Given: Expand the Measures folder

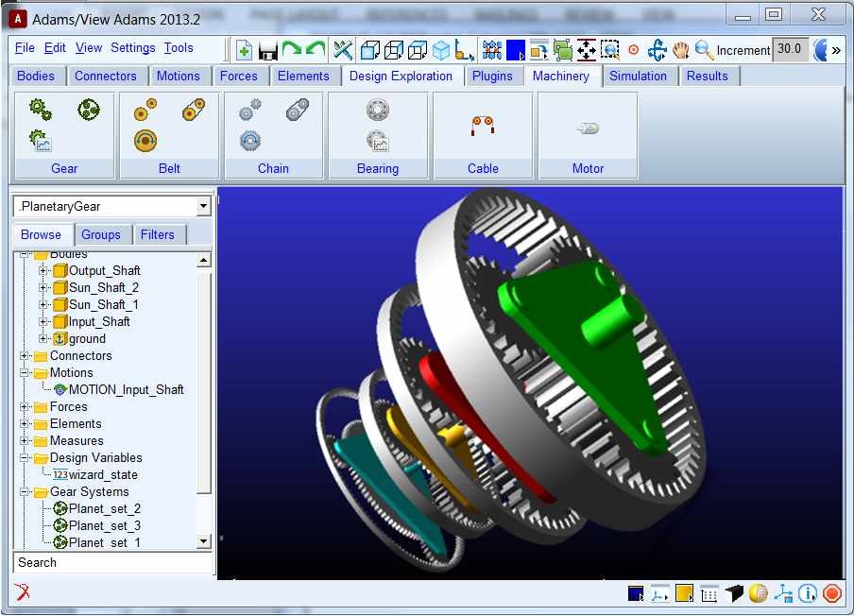Looking at the screenshot, I should click(24, 440).
